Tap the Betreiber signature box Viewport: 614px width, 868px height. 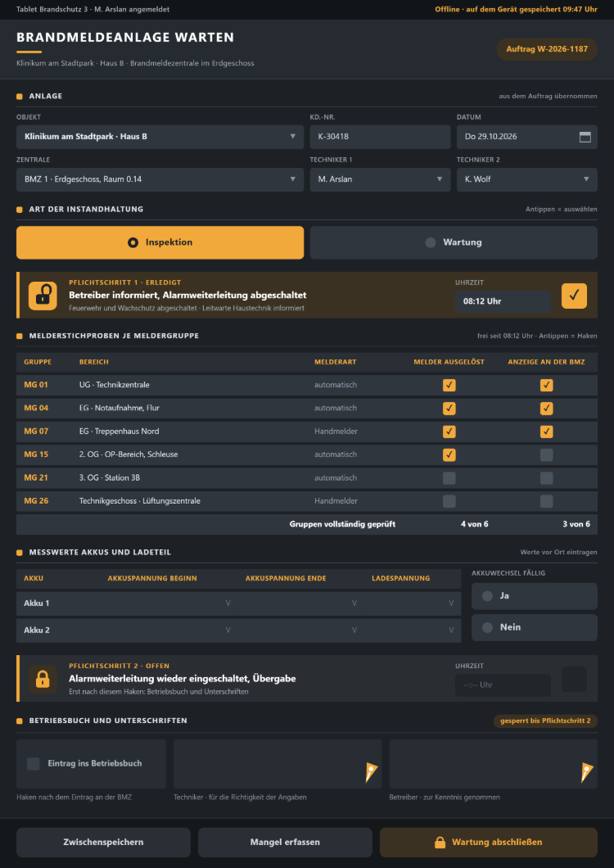tap(494, 764)
